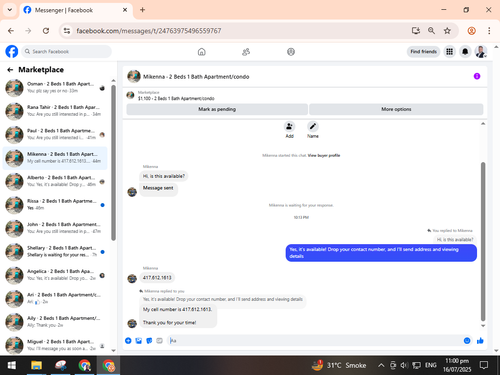This screenshot has height=375, width=500.
Task: Open the clock showing 11:00 pm
Action: [457, 365]
